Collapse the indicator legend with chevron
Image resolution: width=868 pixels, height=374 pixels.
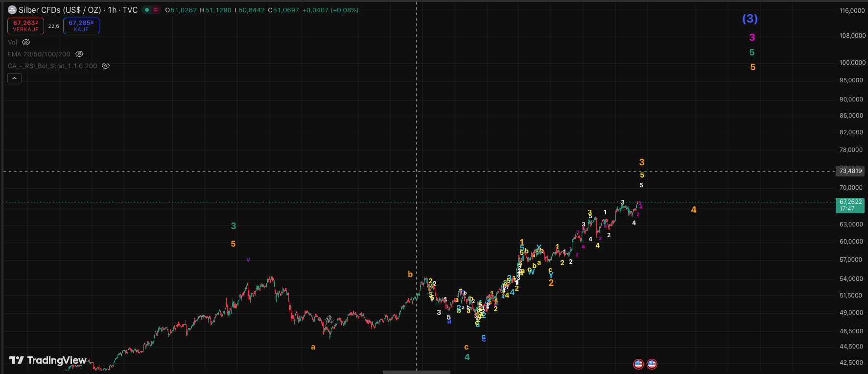(x=14, y=78)
